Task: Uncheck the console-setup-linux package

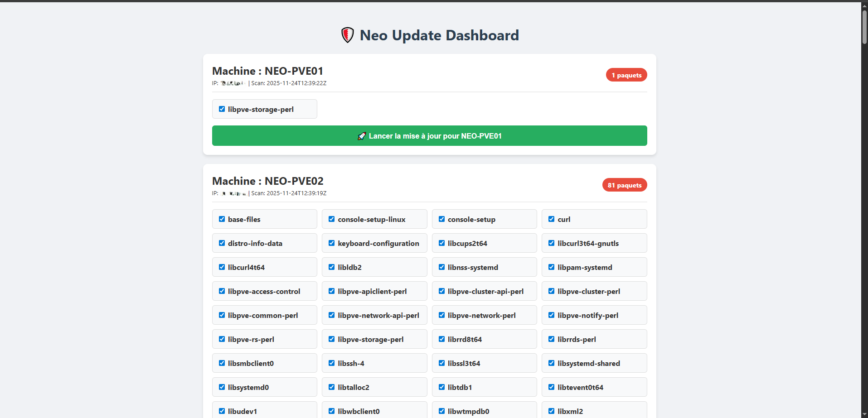Action: pos(332,219)
